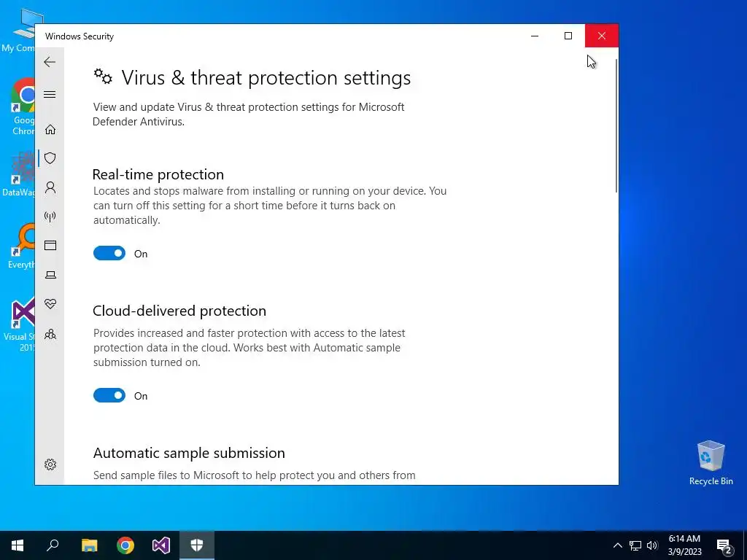This screenshot has height=560, width=747.
Task: Open App & browser control icon
Action: point(50,245)
